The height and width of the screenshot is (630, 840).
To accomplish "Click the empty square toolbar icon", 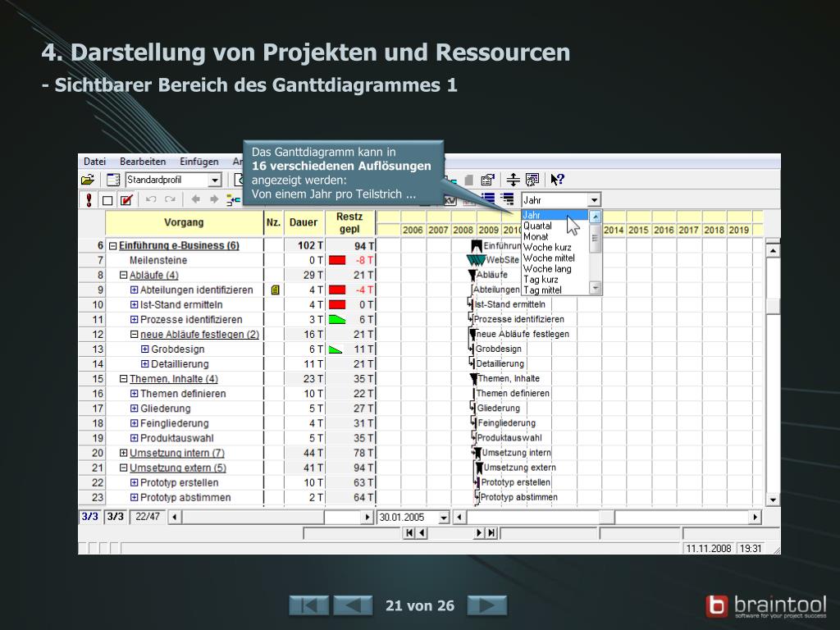I will (107, 200).
